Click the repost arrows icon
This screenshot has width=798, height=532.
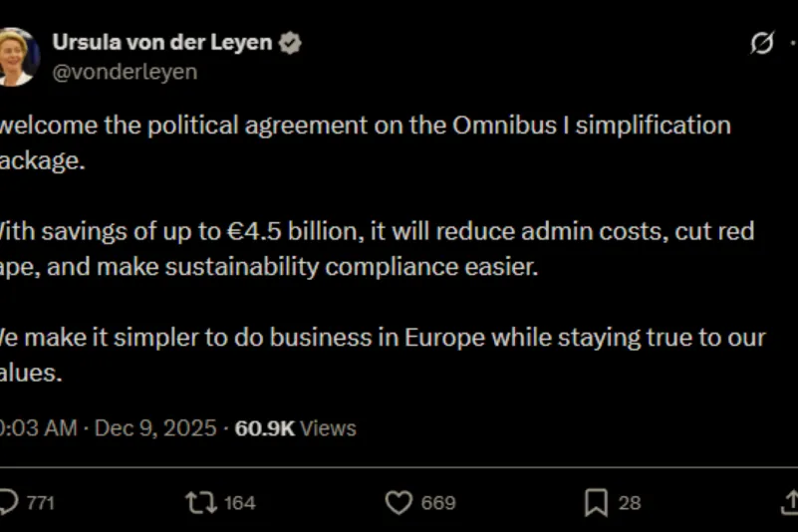[201, 502]
